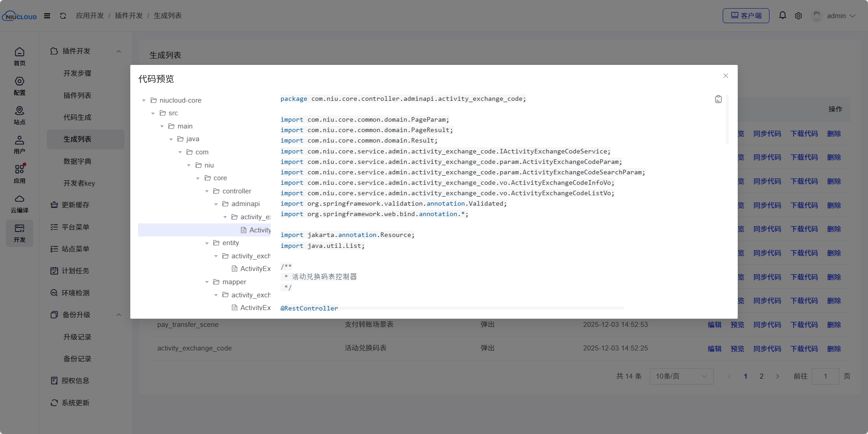868x434 pixels.
Task: Click the notification bell icon
Action: 783,15
